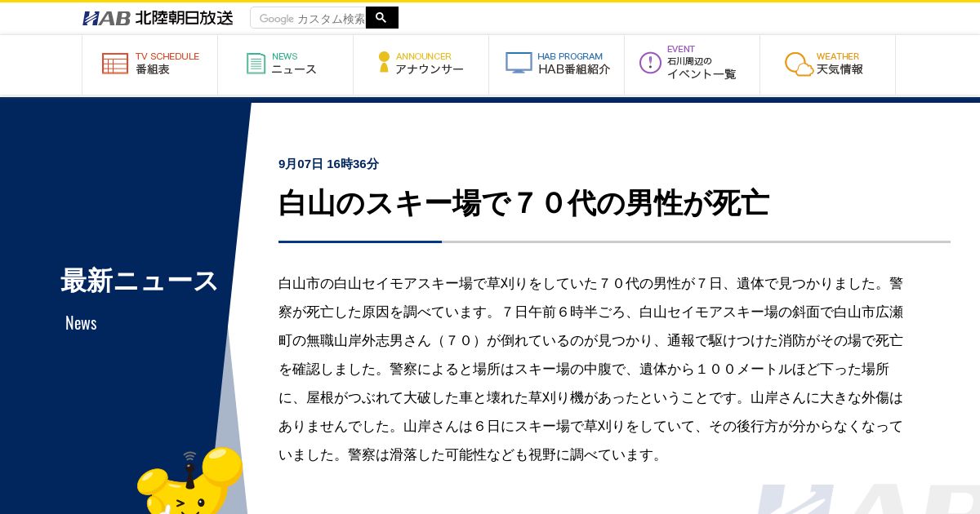Click the orange cloud weather icon
The height and width of the screenshot is (514, 980).
pos(799,64)
